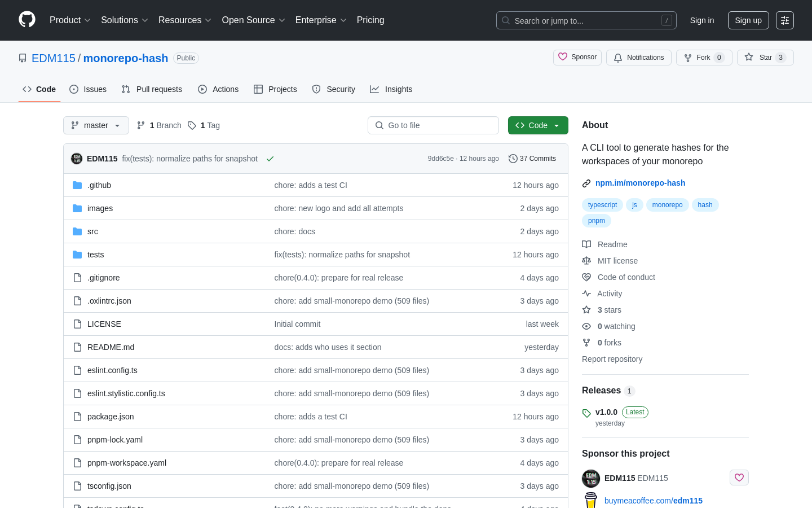This screenshot has width=812, height=508.
Task: Open the EDM115 owner link
Action: [54, 58]
